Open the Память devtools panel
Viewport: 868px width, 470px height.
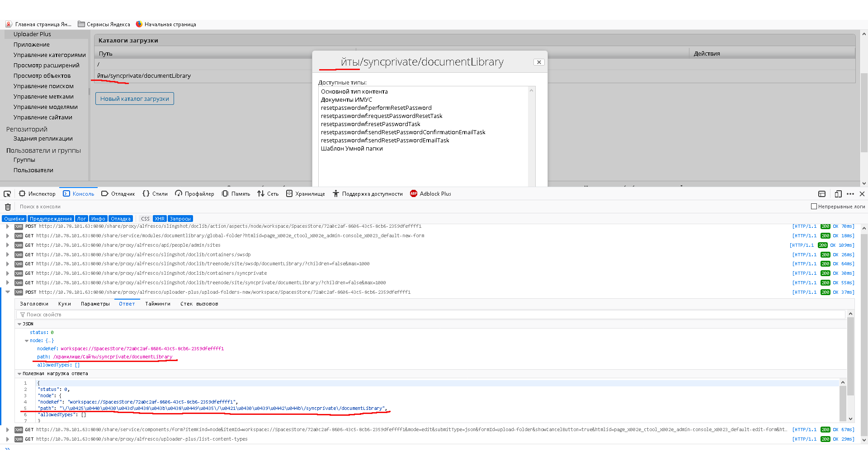pos(236,194)
